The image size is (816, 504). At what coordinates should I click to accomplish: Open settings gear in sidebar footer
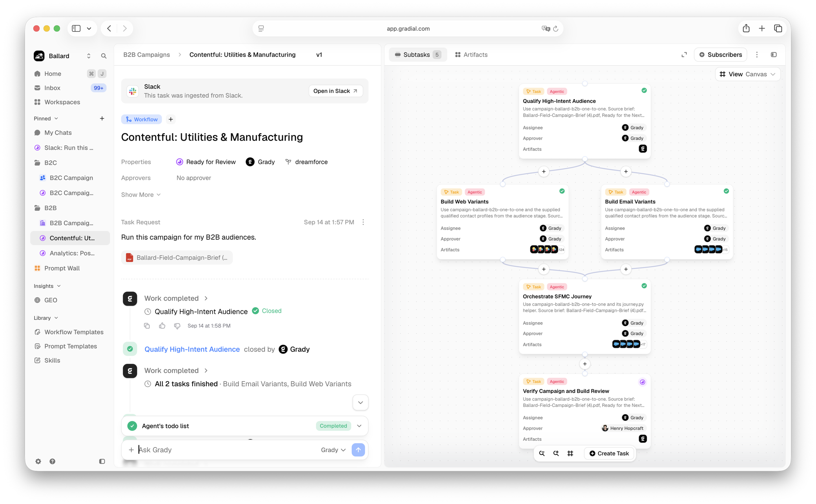click(x=38, y=461)
